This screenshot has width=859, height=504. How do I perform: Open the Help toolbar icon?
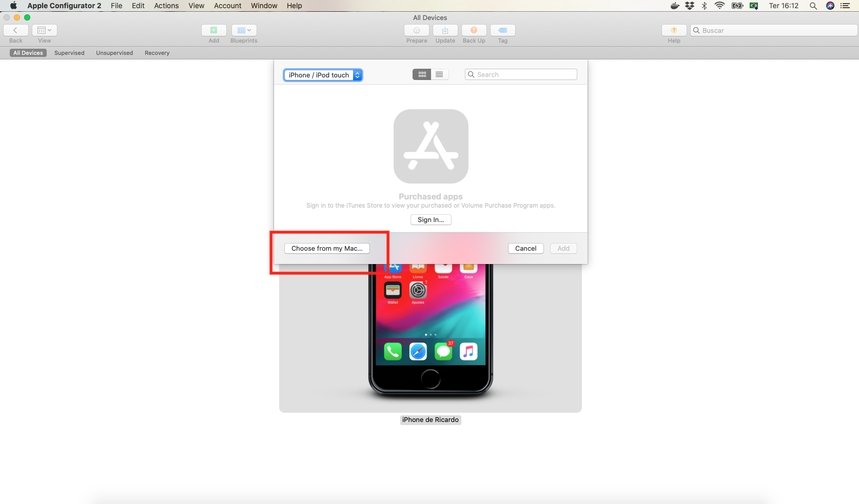[x=674, y=31]
